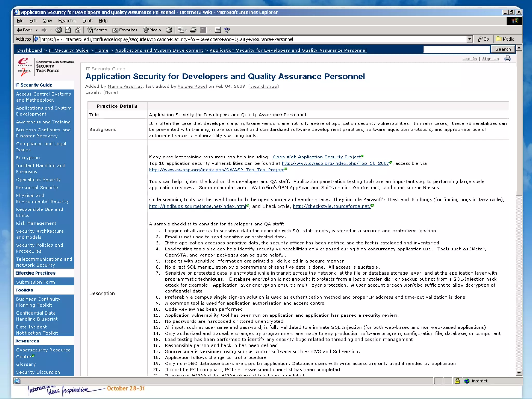The image size is (532, 399).
Task: Click the vertical scrollbar down arrow
Action: click(519, 373)
